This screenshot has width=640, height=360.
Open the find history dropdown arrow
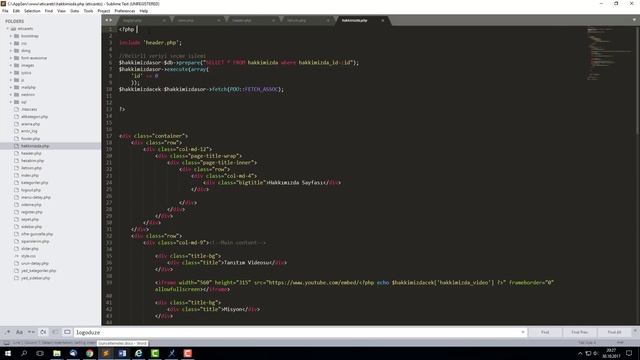click(x=523, y=332)
